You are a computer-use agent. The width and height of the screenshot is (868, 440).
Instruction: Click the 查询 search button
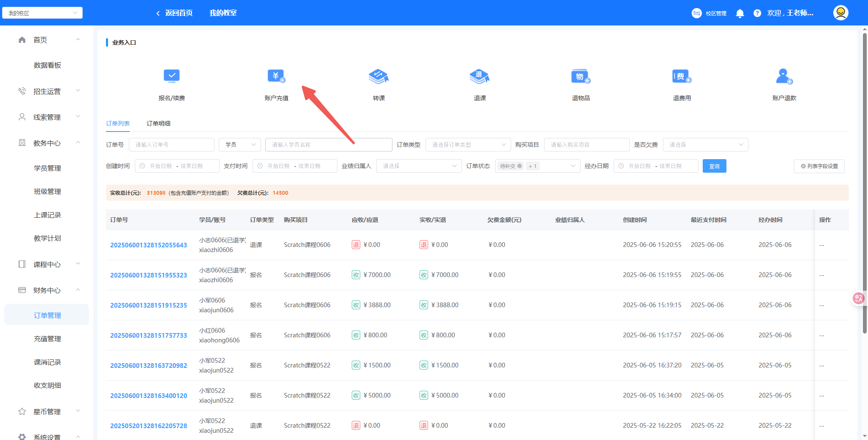pyautogui.click(x=714, y=166)
